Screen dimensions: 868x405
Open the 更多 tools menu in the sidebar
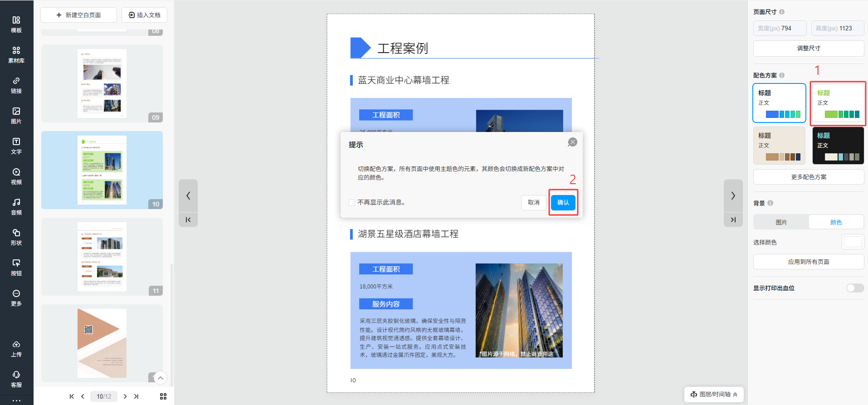[x=16, y=298]
